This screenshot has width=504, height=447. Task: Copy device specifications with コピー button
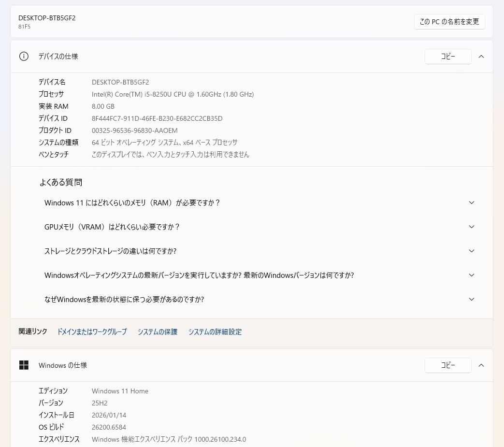tap(448, 56)
